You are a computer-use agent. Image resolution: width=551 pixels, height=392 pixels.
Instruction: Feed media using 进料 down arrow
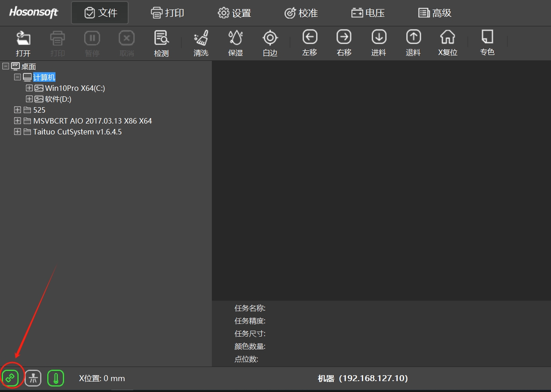pyautogui.click(x=379, y=37)
